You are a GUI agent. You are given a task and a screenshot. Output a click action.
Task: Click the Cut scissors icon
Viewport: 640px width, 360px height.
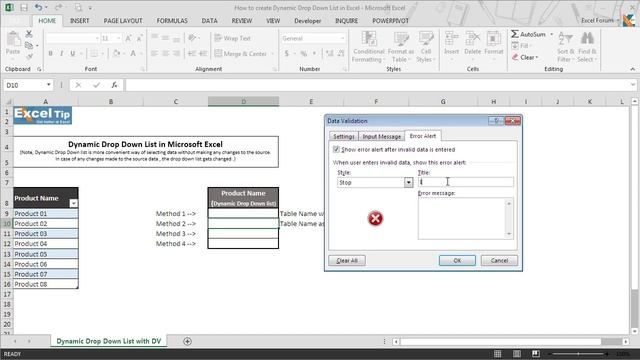pos(29,33)
